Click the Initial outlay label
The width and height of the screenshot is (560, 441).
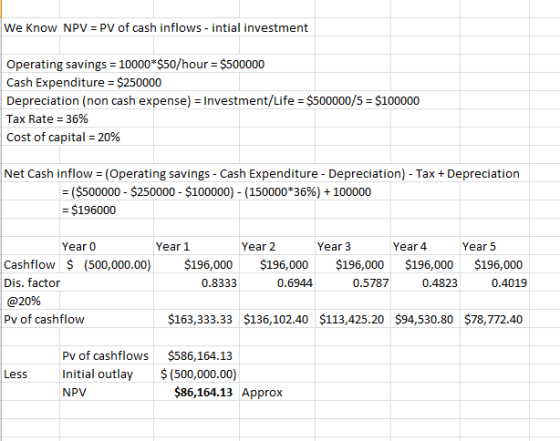click(97, 374)
